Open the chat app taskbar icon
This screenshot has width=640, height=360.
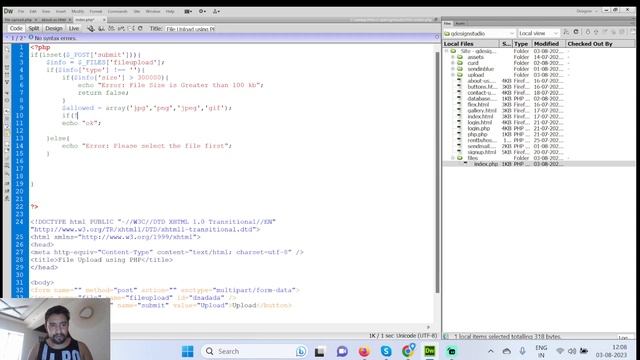click(342, 351)
